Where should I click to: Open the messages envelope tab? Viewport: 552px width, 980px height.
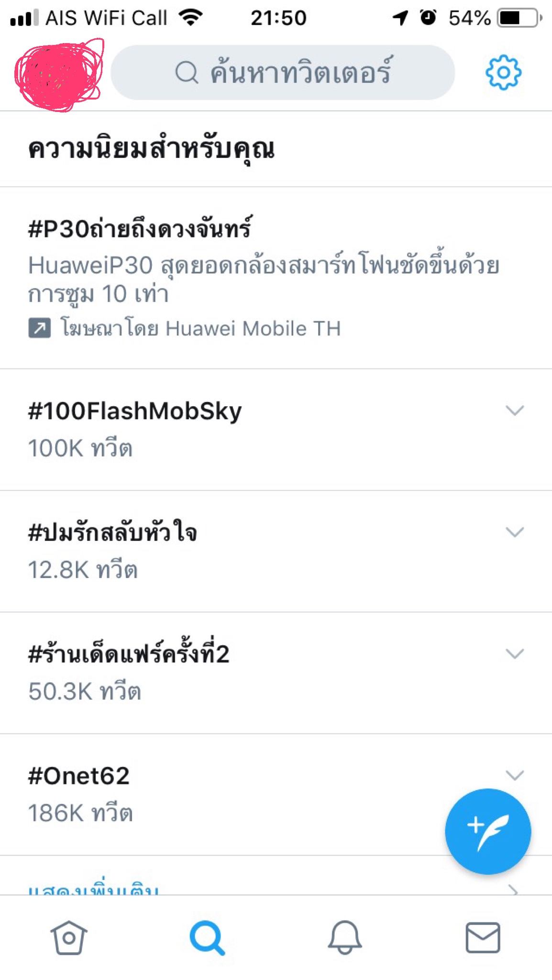coord(483,938)
